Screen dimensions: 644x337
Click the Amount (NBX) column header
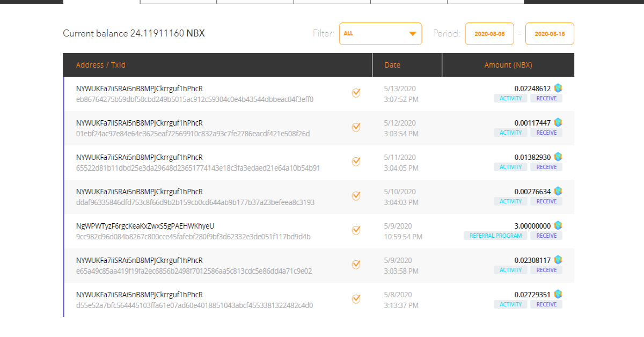click(508, 65)
